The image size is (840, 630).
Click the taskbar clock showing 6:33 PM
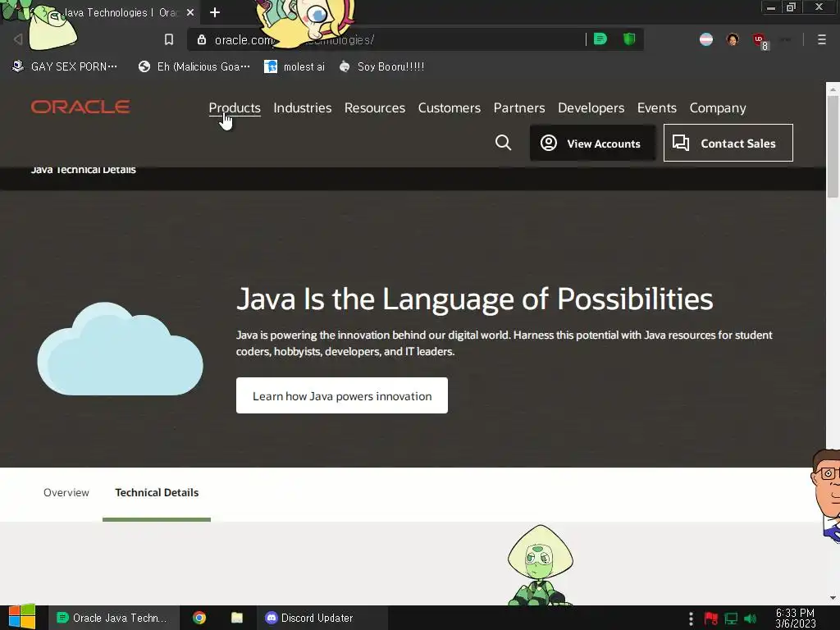pos(795,618)
